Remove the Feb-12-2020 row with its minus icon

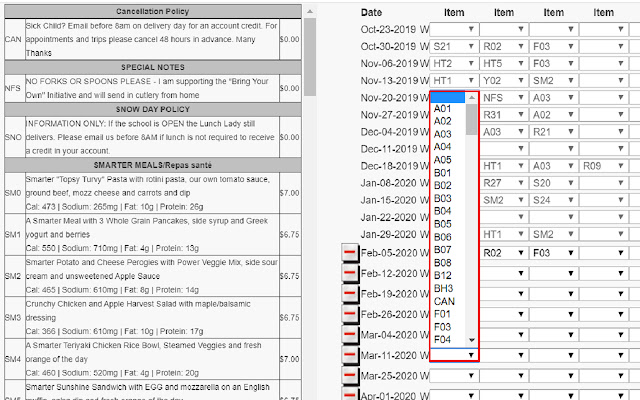[350, 273]
